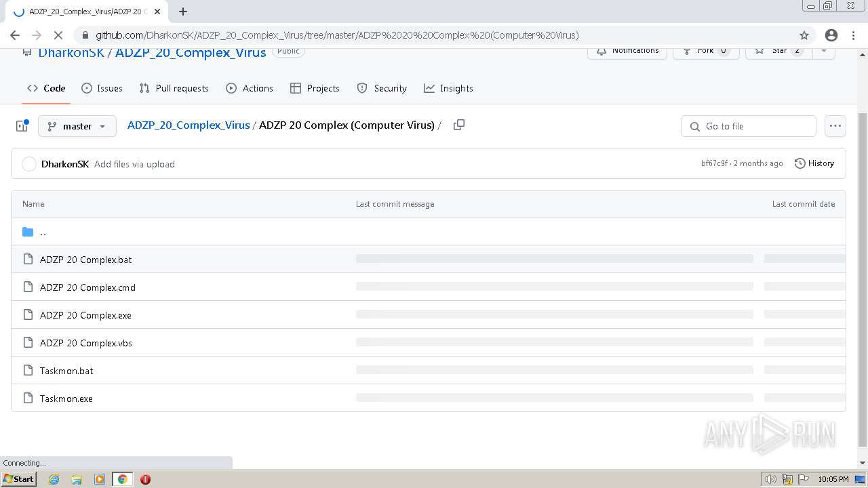Launch Internet Explorer from the taskbar
Screen dimensions: 868x488
(54, 479)
